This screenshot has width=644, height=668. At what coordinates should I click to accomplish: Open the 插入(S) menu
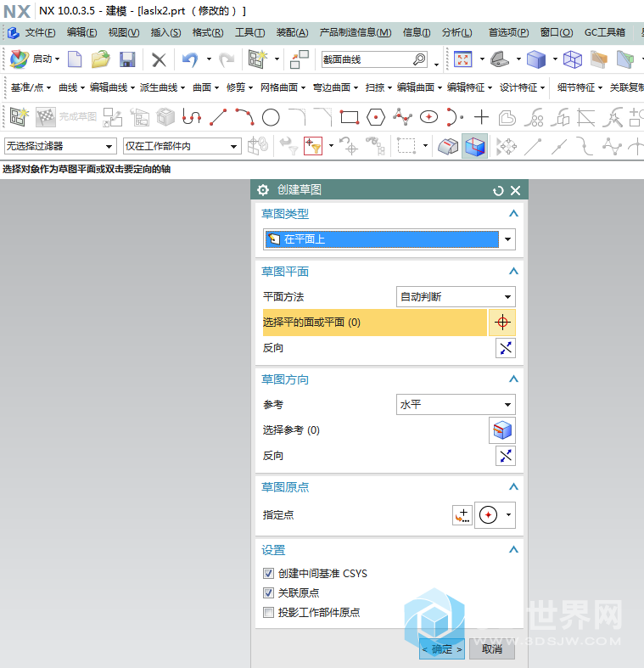point(165,32)
